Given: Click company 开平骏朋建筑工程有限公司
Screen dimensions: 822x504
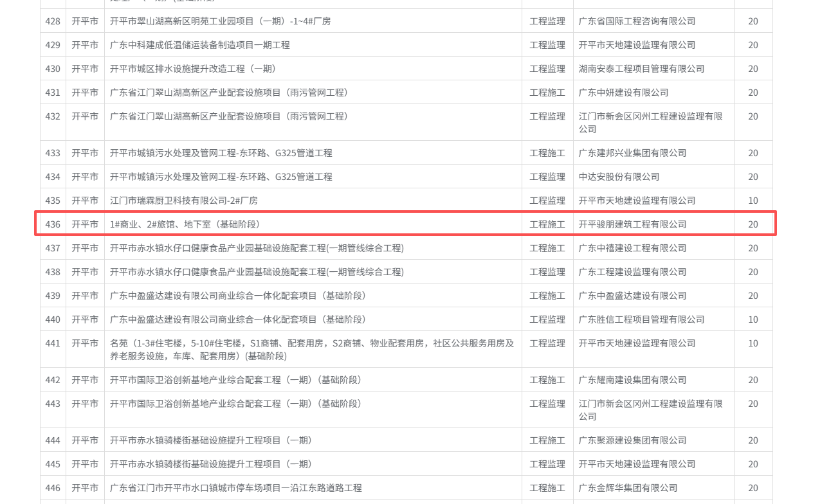Looking at the screenshot, I should click(632, 224).
